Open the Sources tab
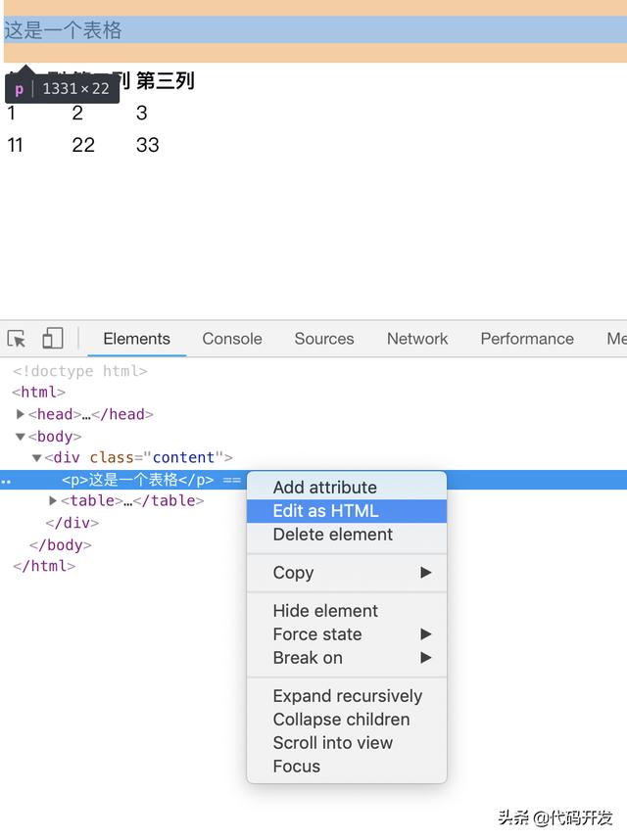The height and width of the screenshot is (840, 627). point(324,339)
